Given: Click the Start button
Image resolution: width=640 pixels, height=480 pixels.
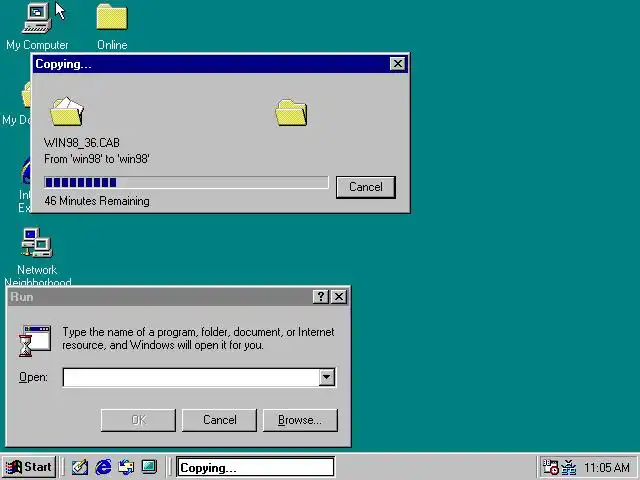Looking at the screenshot, I should [29, 467].
